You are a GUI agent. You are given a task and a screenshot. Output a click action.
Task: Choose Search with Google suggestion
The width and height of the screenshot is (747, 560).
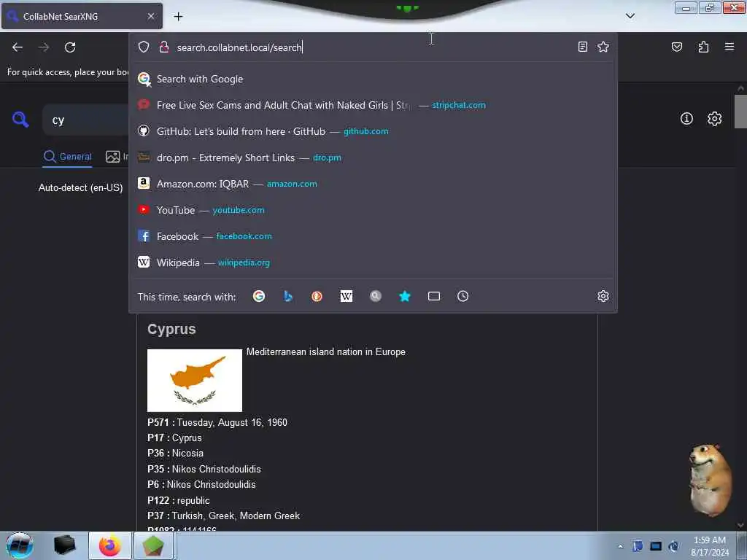(373, 79)
